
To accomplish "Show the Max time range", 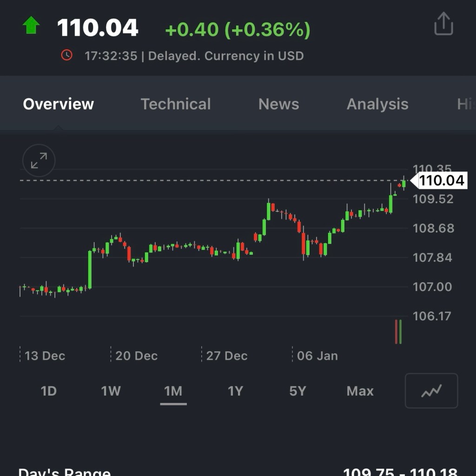I will 360,391.
